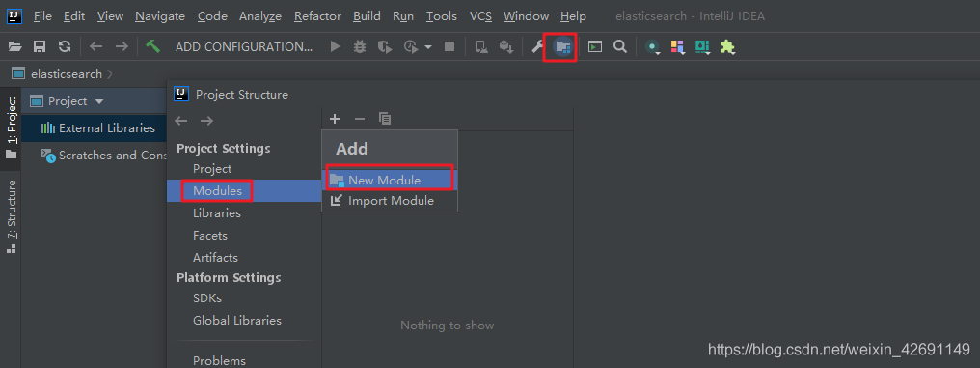Select Global Libraries under Platform Settings
Image resolution: width=980 pixels, height=368 pixels.
[x=237, y=321]
